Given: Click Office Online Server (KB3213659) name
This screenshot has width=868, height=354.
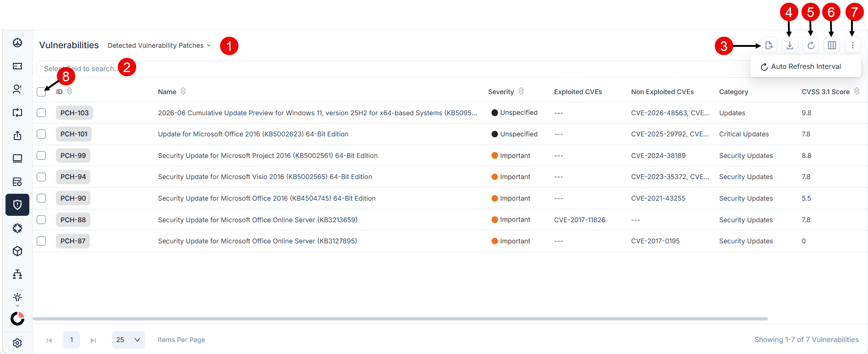Looking at the screenshot, I should (258, 220).
